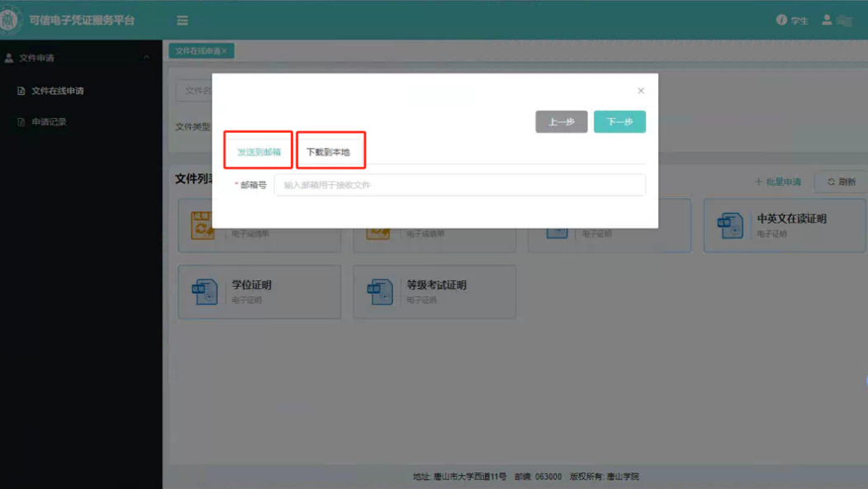The height and width of the screenshot is (489, 868).
Task: Click the user profile avatar icon
Action: point(827,20)
